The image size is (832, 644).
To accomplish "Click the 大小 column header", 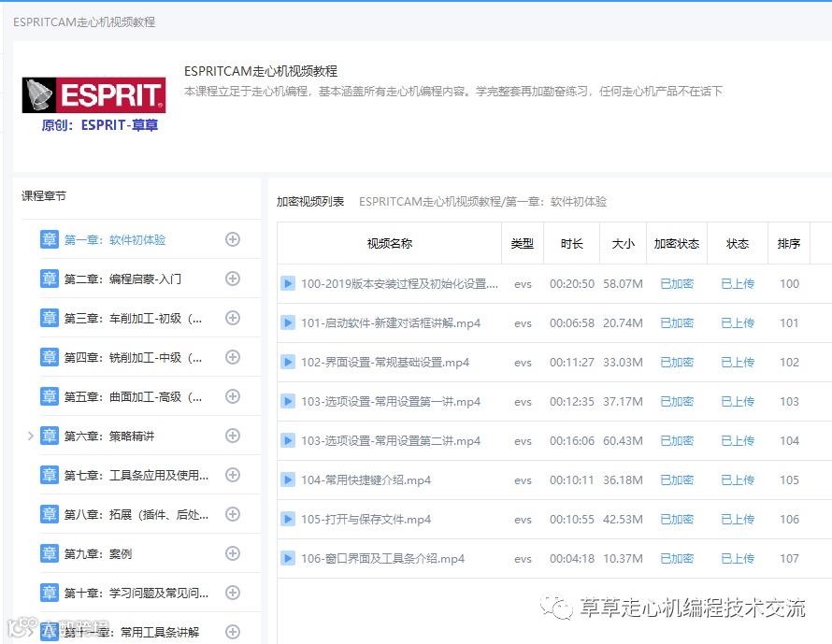I will pyautogui.click(x=623, y=244).
